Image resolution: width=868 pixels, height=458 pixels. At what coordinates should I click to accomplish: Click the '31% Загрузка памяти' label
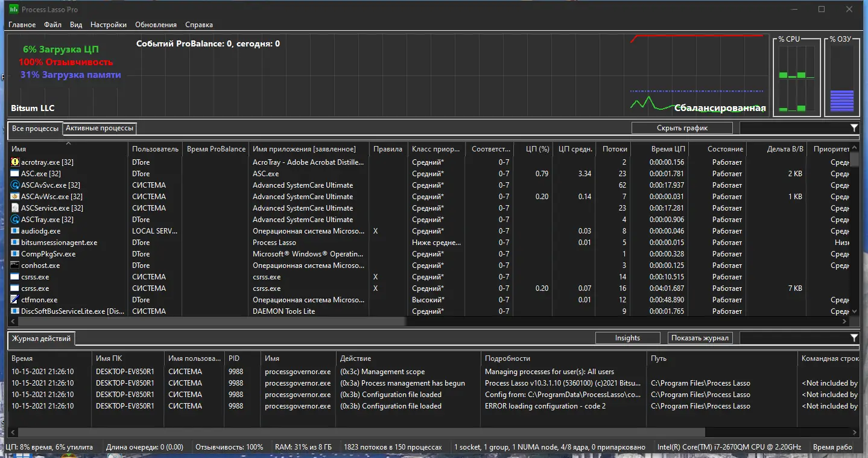point(71,75)
